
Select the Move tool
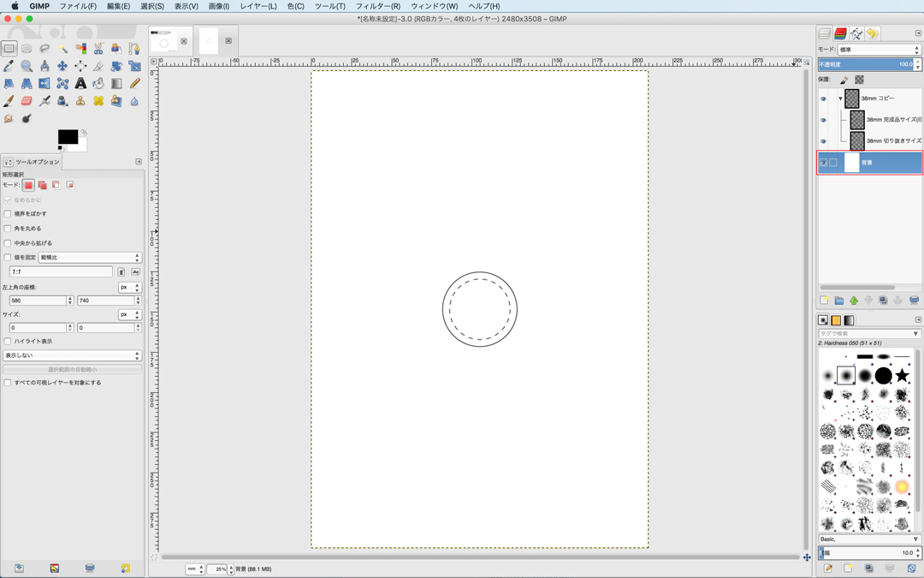[x=62, y=66]
